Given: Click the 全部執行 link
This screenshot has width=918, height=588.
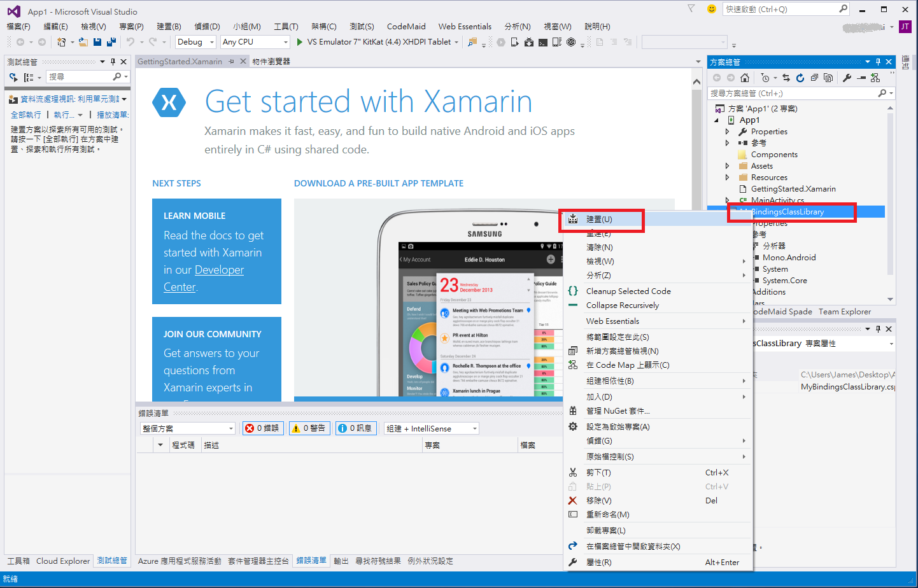Looking at the screenshot, I should pyautogui.click(x=26, y=115).
